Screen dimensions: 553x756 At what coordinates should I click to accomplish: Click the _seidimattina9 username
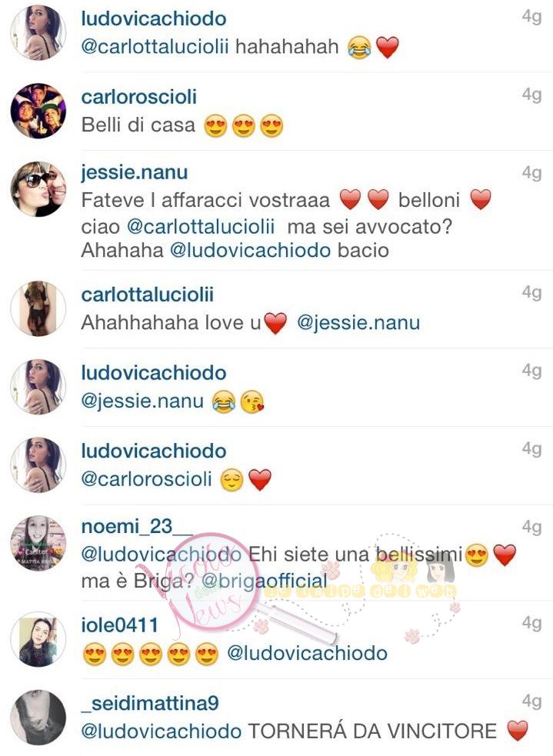[150, 704]
